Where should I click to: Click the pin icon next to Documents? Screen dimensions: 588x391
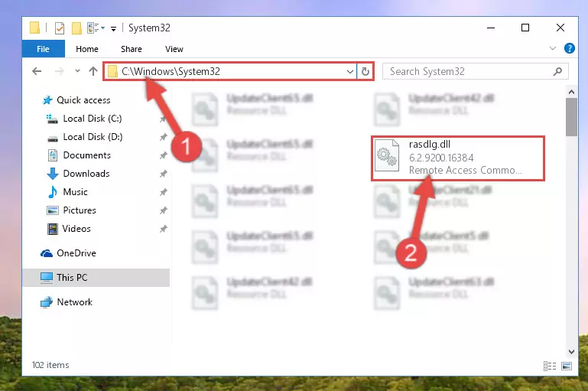163,156
